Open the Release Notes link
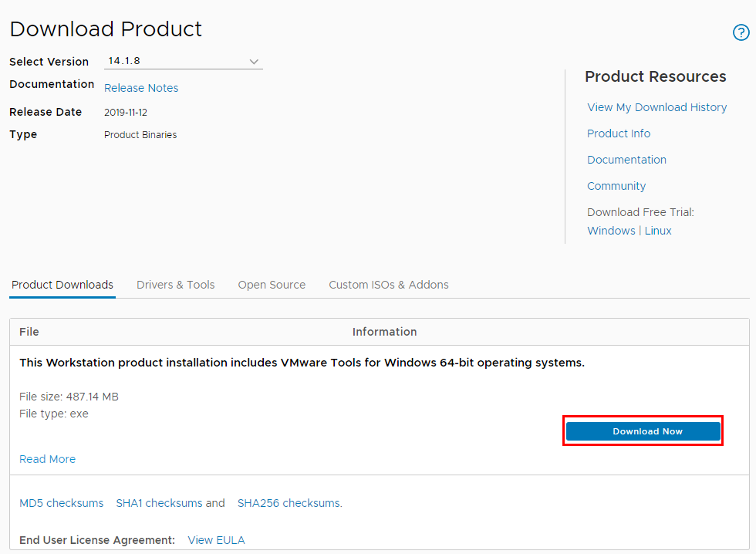Screen dimensions: 756x554 coord(141,88)
